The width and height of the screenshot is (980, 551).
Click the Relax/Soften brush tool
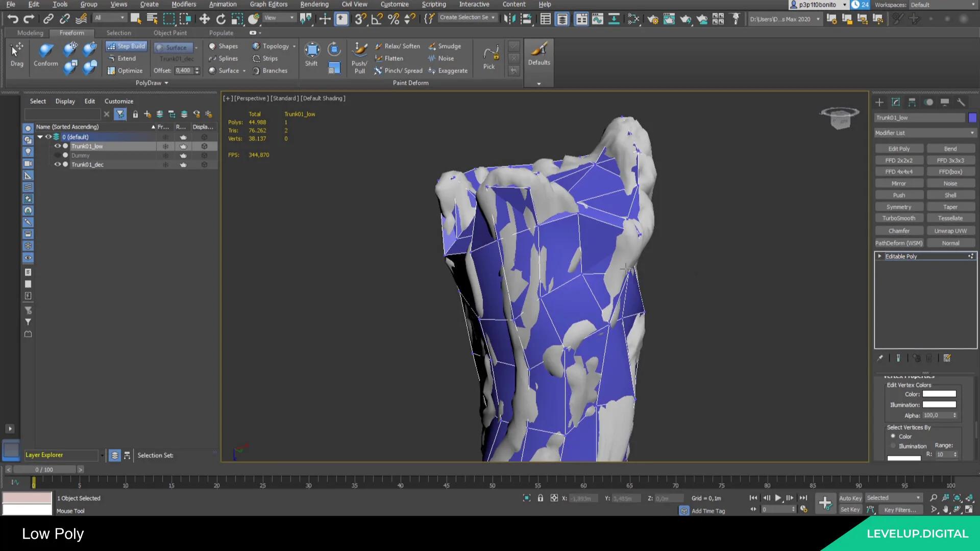coord(397,46)
